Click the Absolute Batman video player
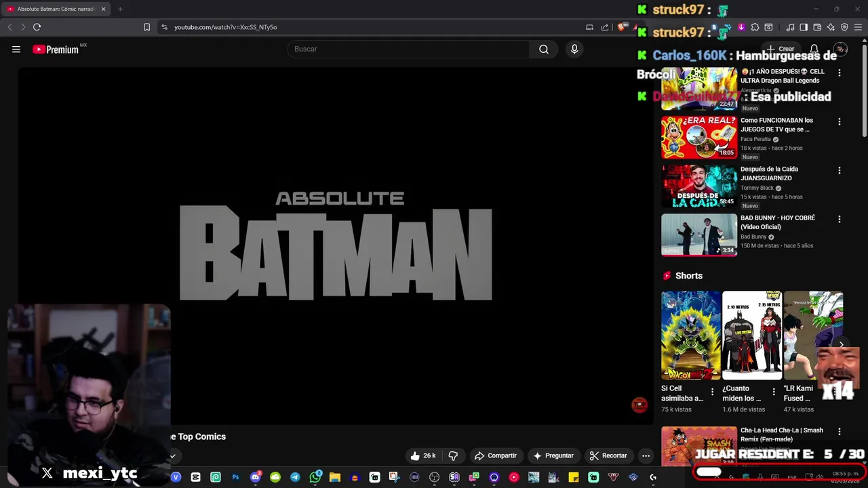868x488 pixels. [335, 246]
